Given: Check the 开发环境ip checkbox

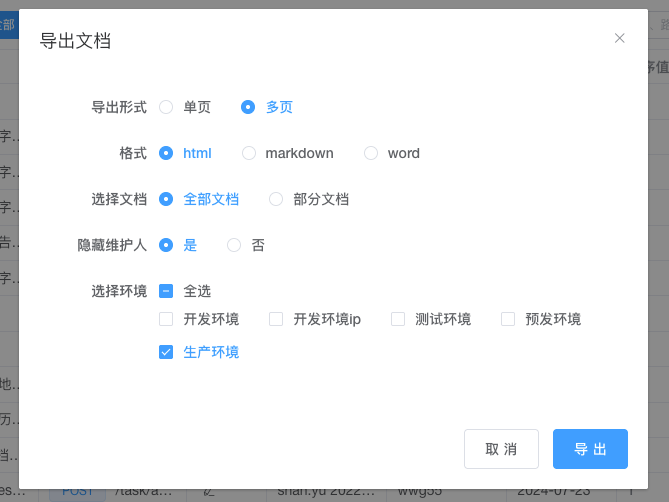Looking at the screenshot, I should [276, 319].
